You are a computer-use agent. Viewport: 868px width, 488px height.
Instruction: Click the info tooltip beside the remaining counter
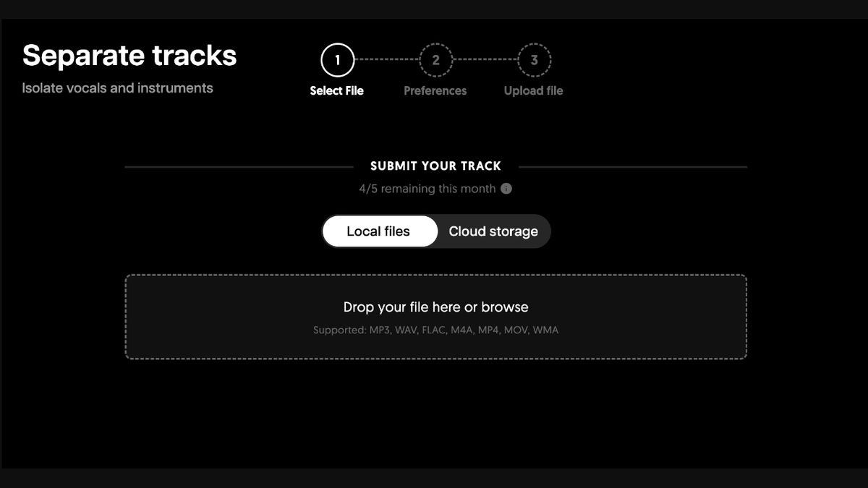tap(507, 189)
